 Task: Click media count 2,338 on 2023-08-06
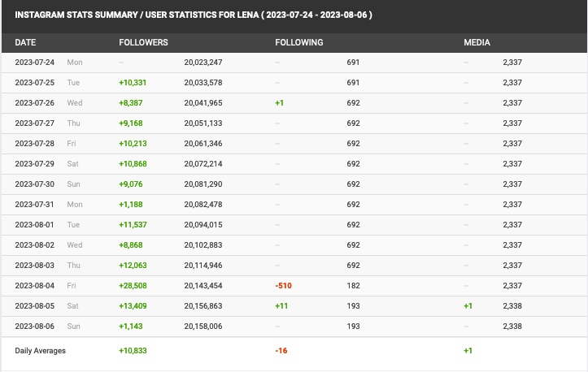pyautogui.click(x=512, y=326)
